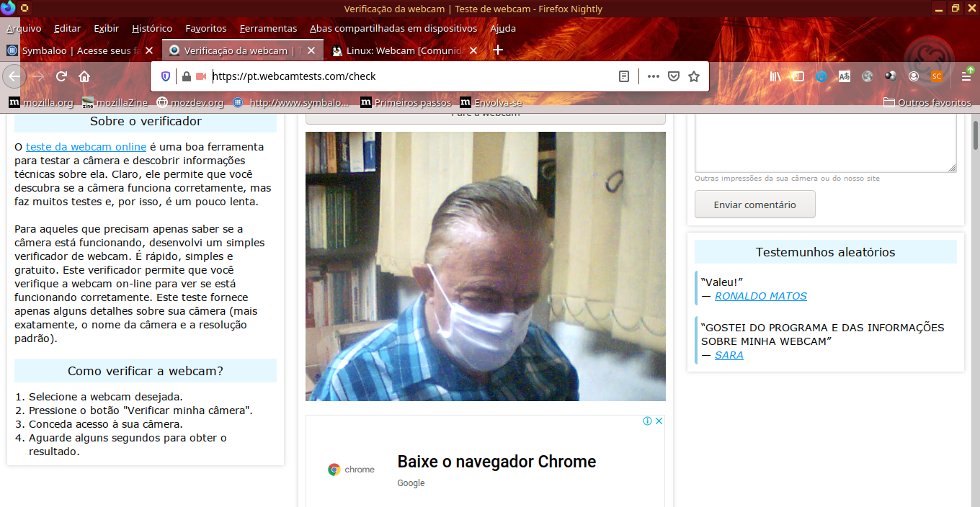Image resolution: width=980 pixels, height=507 pixels.
Task: Open the Firefox application hamburger menu
Action: (966, 76)
